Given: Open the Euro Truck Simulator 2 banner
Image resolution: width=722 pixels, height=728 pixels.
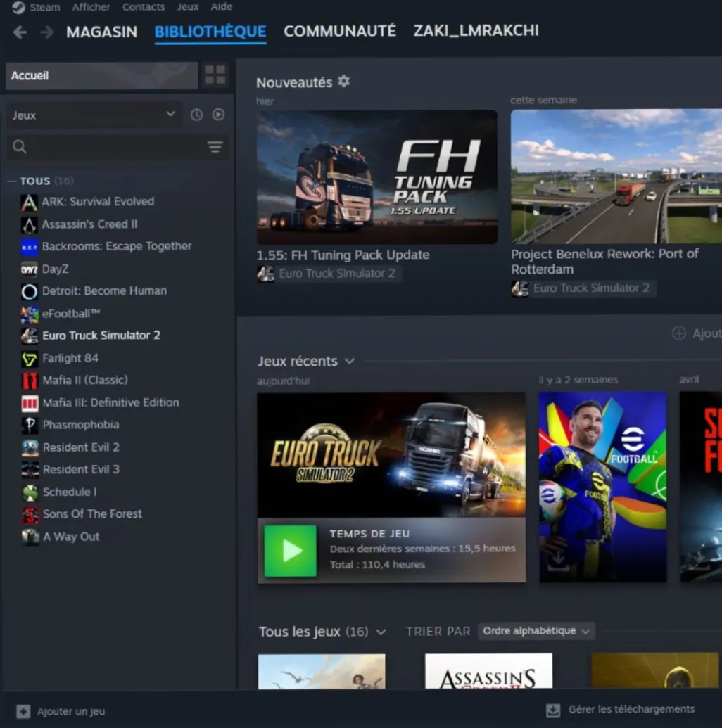Looking at the screenshot, I should (x=392, y=455).
